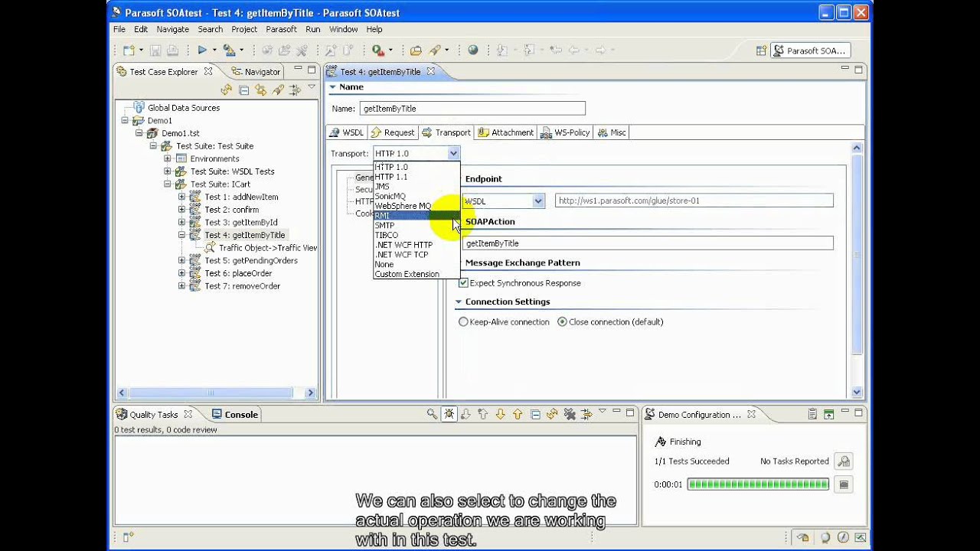Viewport: 980px width, 551px height.
Task: Click the SOAPAction getItemByTitle field
Action: (x=648, y=243)
